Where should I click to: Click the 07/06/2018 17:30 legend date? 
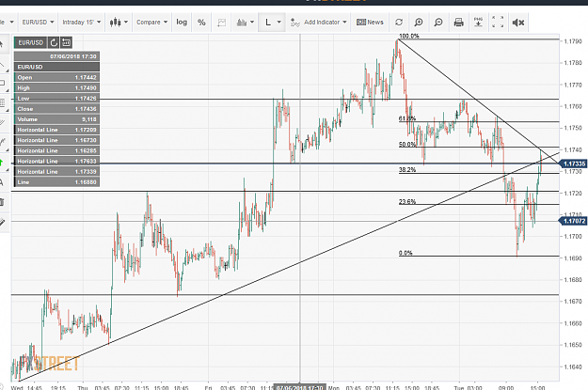click(73, 56)
